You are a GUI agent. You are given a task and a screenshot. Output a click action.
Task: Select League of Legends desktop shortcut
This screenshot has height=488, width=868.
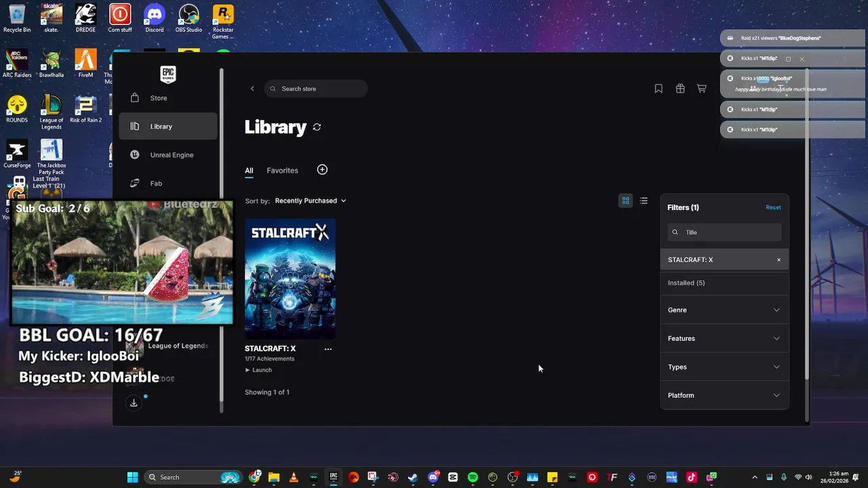(52, 113)
